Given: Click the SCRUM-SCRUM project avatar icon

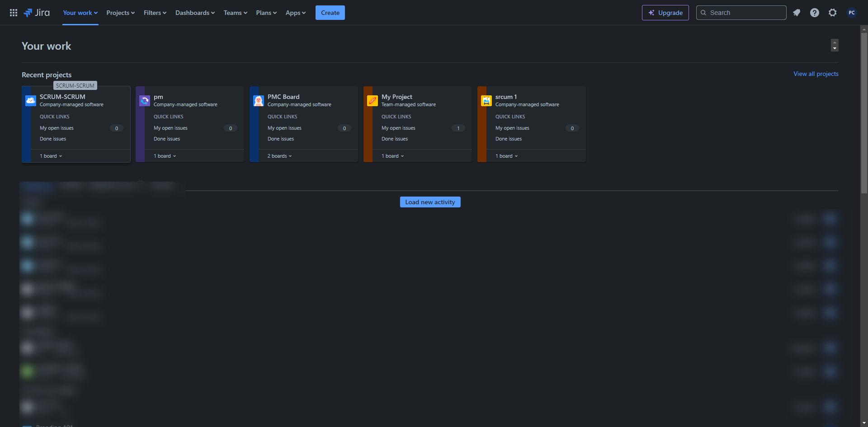Looking at the screenshot, I should click(x=31, y=100).
